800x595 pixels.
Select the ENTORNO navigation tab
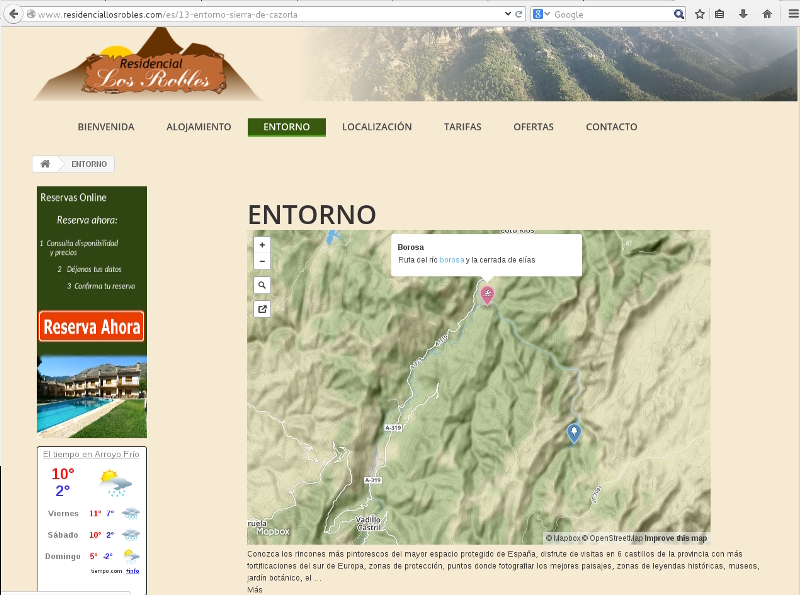[287, 127]
